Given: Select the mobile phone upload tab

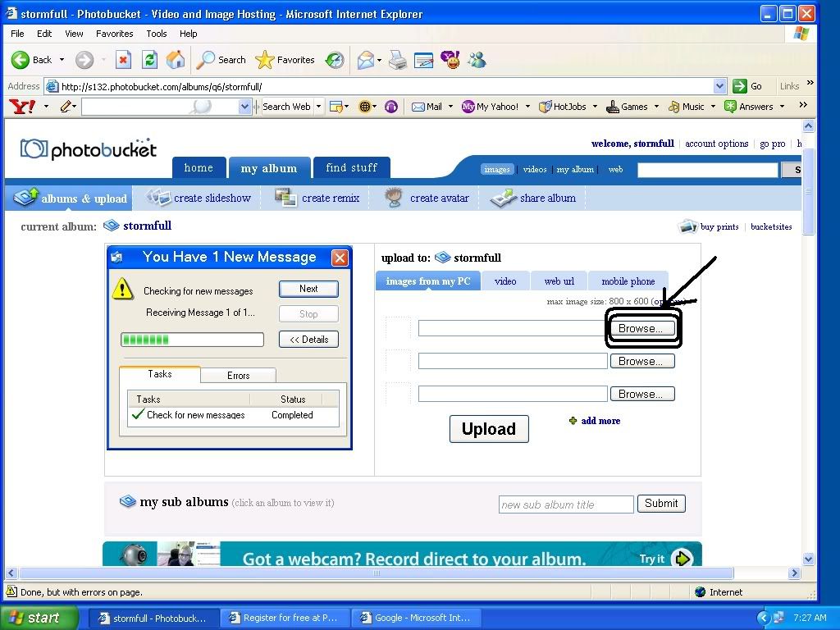Looking at the screenshot, I should (x=628, y=281).
